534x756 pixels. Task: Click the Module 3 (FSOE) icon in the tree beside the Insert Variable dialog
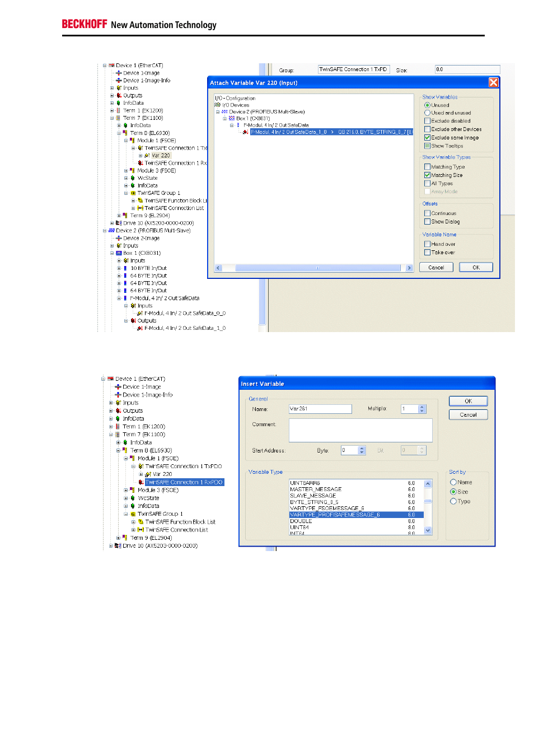tap(132, 490)
